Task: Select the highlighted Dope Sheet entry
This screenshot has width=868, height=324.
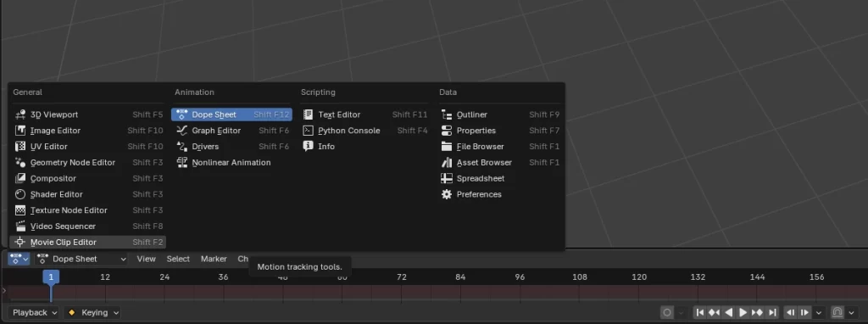Action: pyautogui.click(x=232, y=115)
